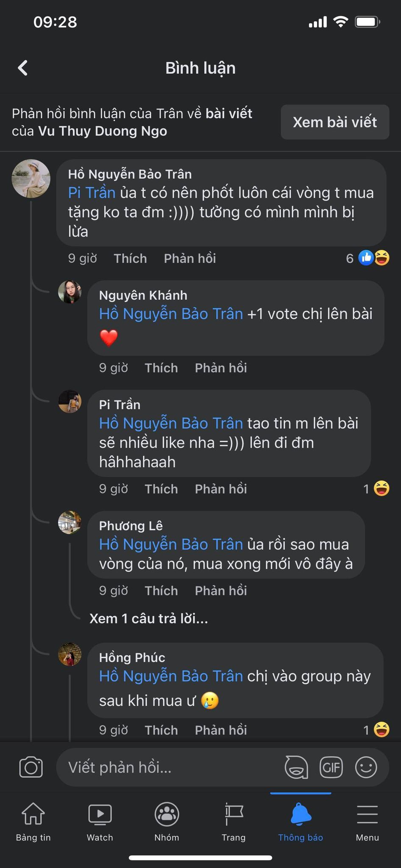Image resolution: width=401 pixels, height=868 pixels.
Task: Like Phương Lê's comment
Action: (x=161, y=591)
